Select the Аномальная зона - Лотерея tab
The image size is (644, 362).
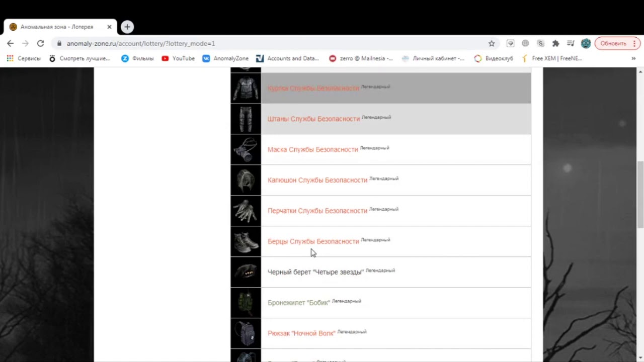pos(60,27)
